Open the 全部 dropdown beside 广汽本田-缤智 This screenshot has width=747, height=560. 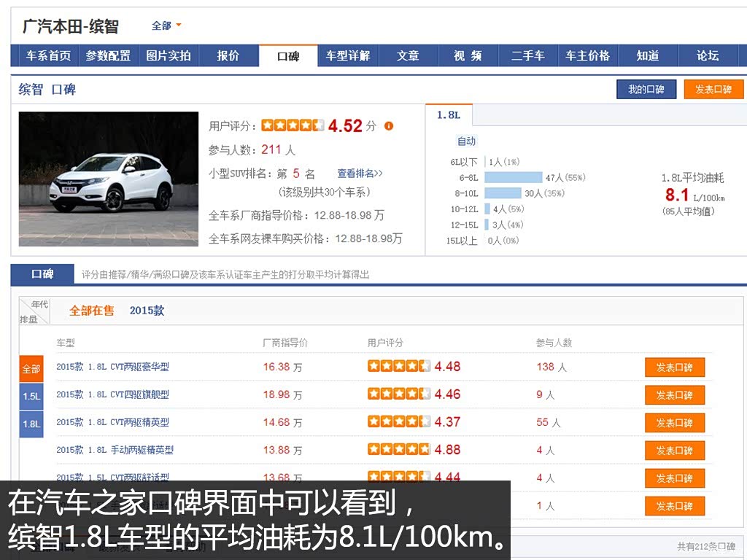point(166,26)
